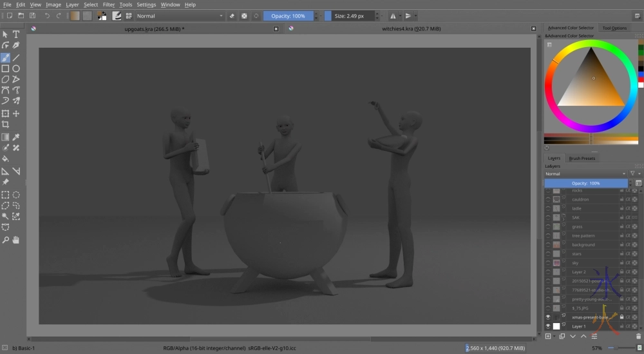644x354 pixels.
Task: Select the Freehand Brush tool
Action: (x=5, y=57)
